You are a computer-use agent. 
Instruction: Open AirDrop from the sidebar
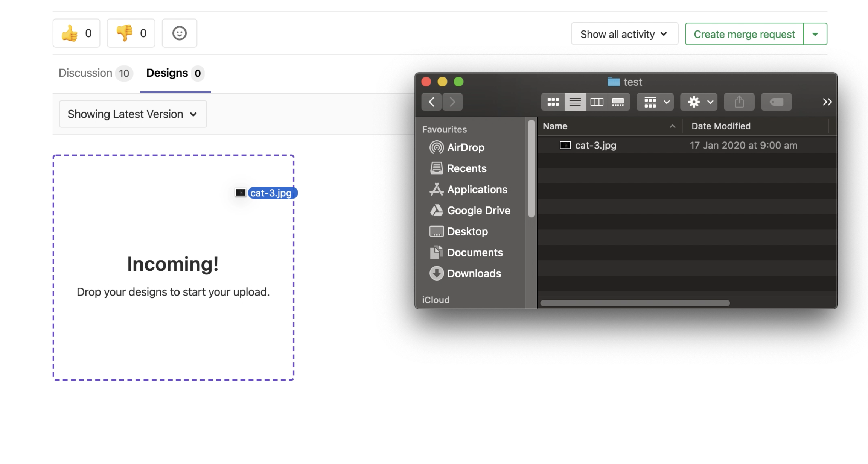pyautogui.click(x=466, y=147)
